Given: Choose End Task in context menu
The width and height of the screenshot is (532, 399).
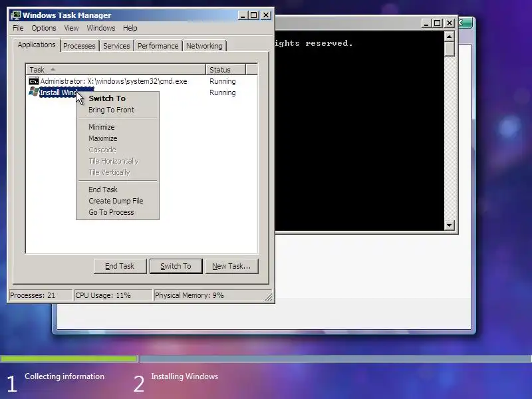Looking at the screenshot, I should point(118,190).
